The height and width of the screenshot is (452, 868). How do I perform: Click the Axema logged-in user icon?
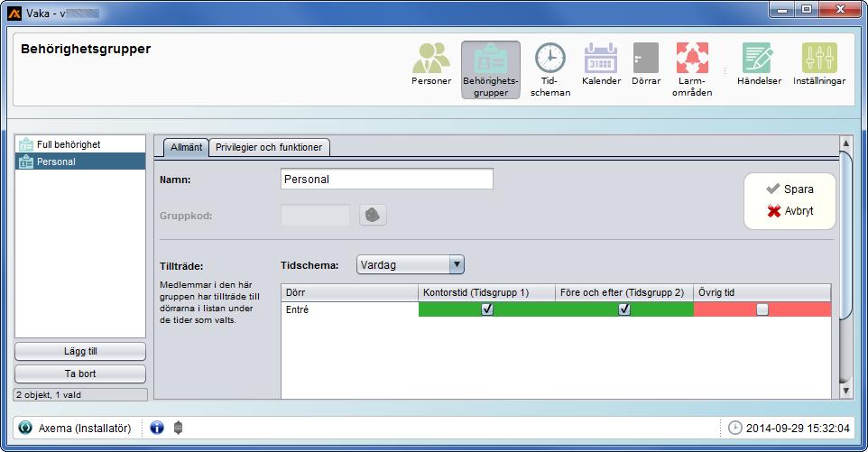[25, 428]
